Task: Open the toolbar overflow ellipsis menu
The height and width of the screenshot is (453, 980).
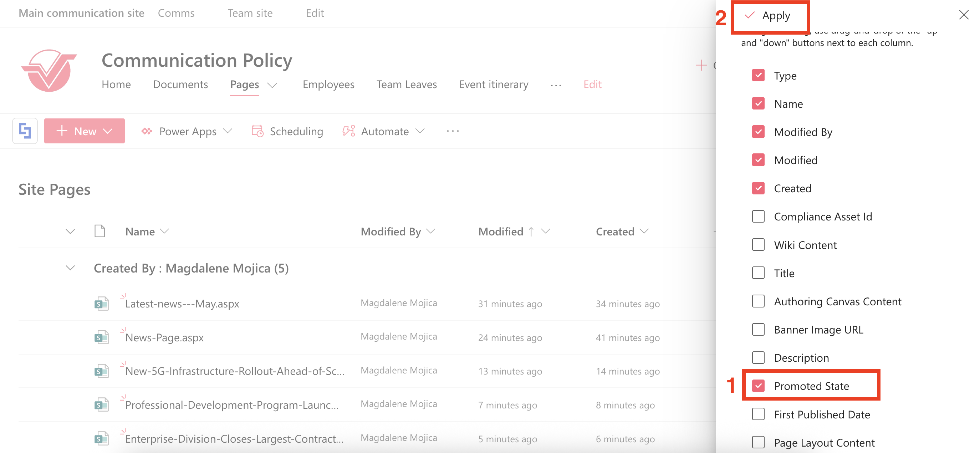Action: pos(453,131)
